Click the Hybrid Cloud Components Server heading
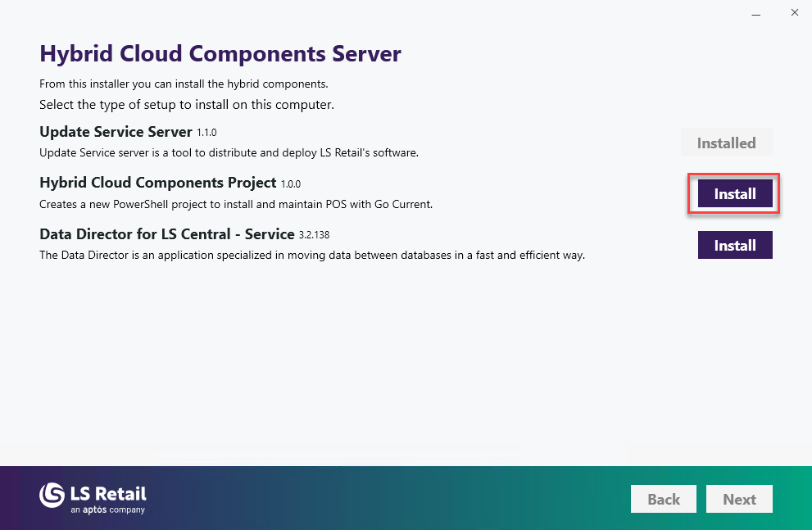This screenshot has width=812, height=530. (220, 54)
